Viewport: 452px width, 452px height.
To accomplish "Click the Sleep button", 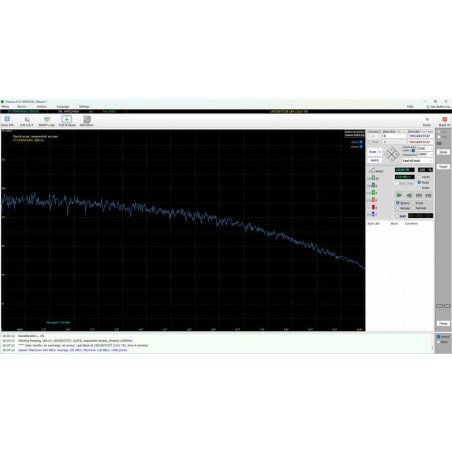I will pos(443,152).
